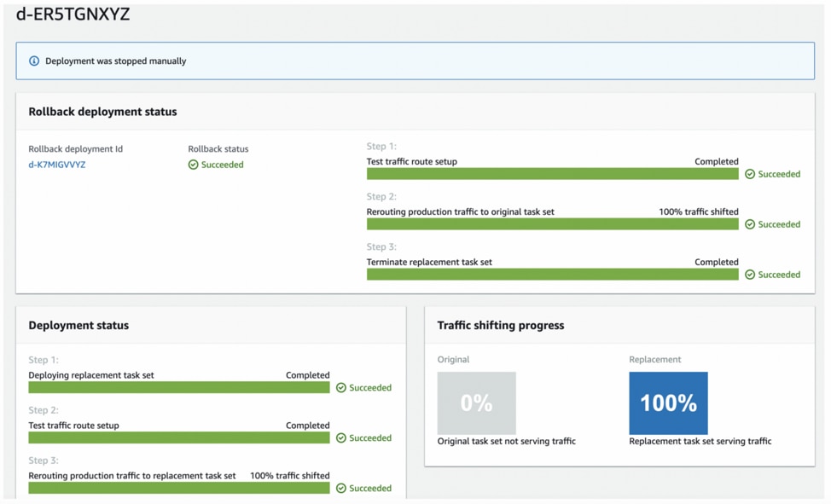Click the Succeeded icon for Terminate replacement task set
831x504 pixels.
pyautogui.click(x=749, y=275)
